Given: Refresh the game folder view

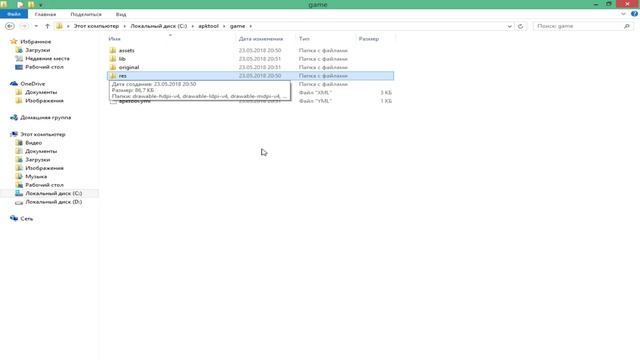Looking at the screenshot, I should (520, 26).
